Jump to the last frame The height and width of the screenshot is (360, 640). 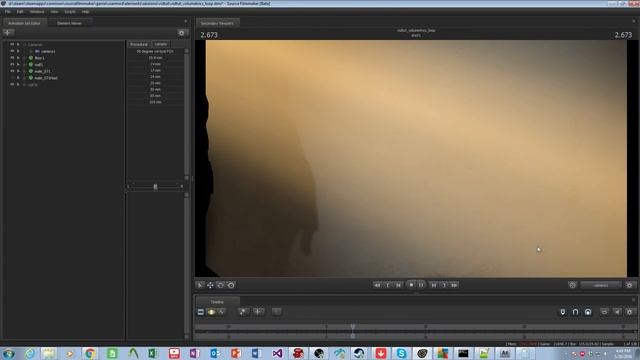tap(454, 285)
